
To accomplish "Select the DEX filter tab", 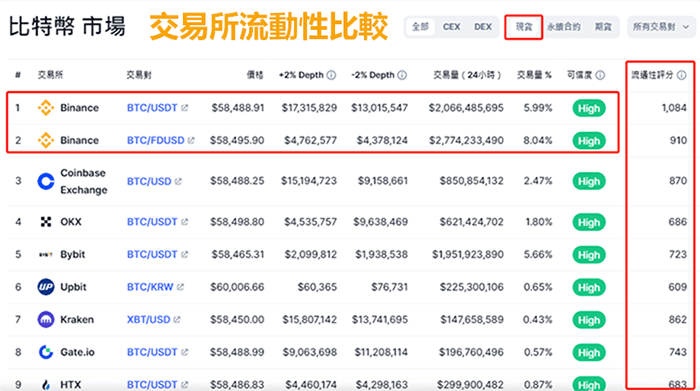I will 483,27.
